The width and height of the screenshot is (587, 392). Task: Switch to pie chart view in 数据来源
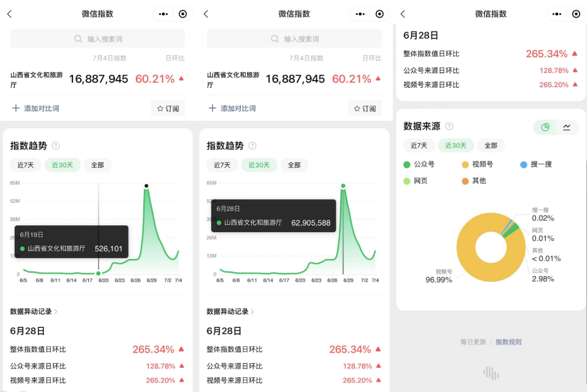point(545,127)
